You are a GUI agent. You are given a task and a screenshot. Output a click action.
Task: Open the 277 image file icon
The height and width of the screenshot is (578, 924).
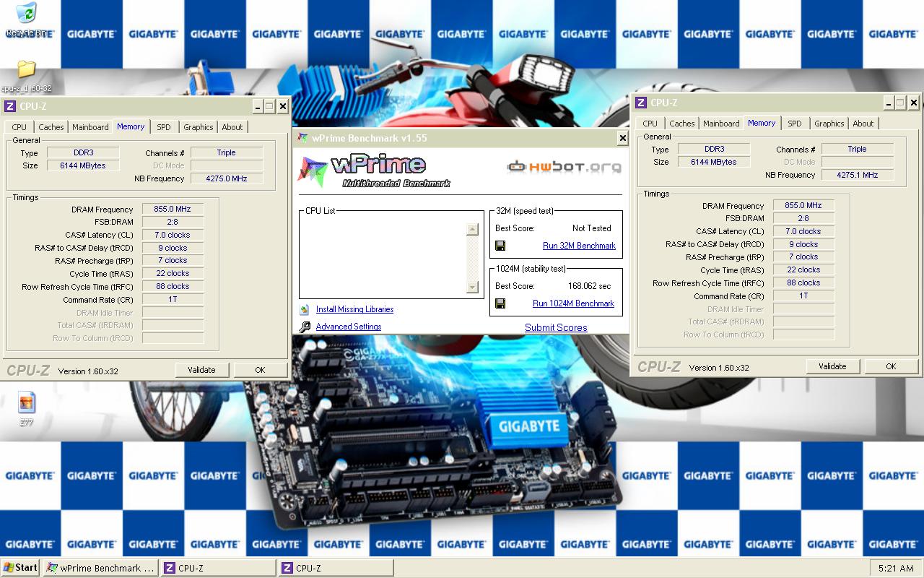(x=27, y=408)
